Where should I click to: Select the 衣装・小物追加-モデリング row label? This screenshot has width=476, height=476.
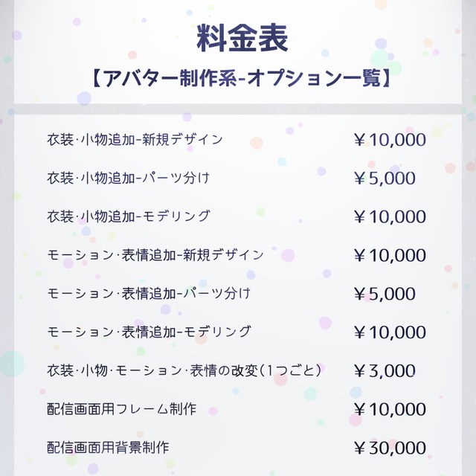click(x=129, y=216)
